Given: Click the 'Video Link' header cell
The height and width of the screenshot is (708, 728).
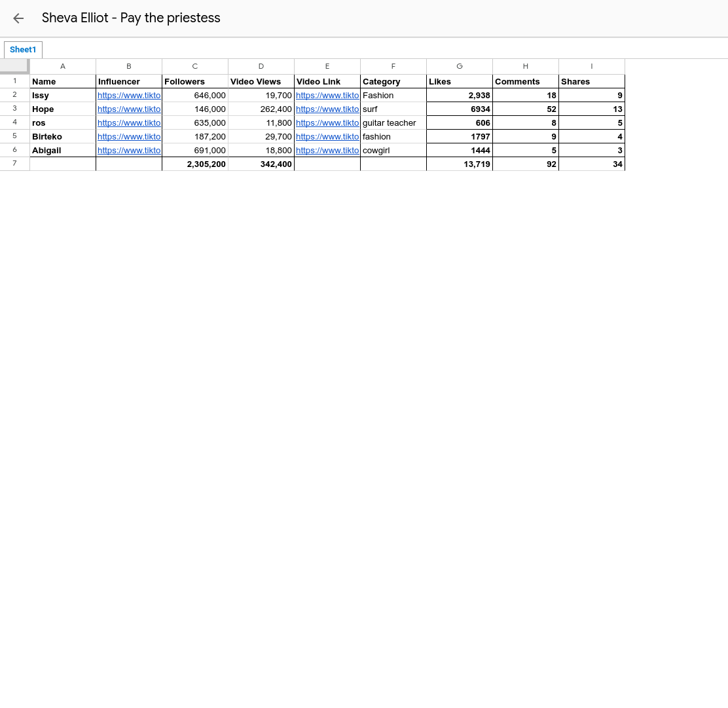Looking at the screenshot, I should tap(327, 81).
